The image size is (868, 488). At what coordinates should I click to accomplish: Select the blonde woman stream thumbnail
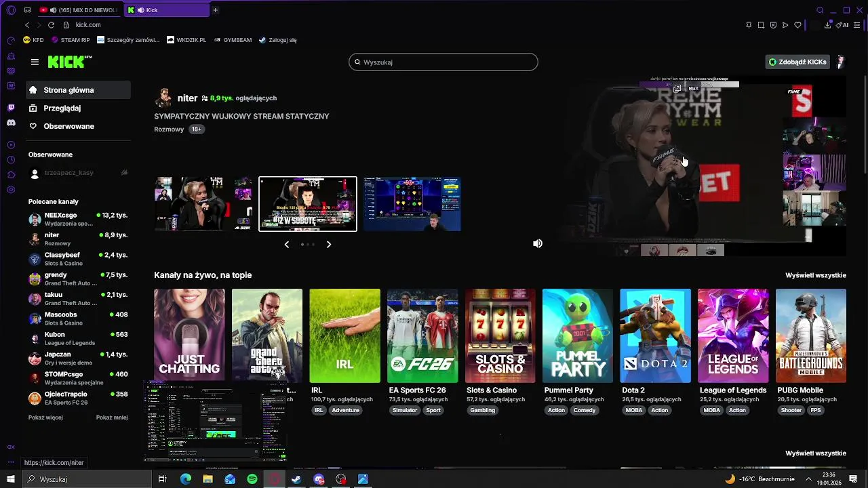click(203, 204)
